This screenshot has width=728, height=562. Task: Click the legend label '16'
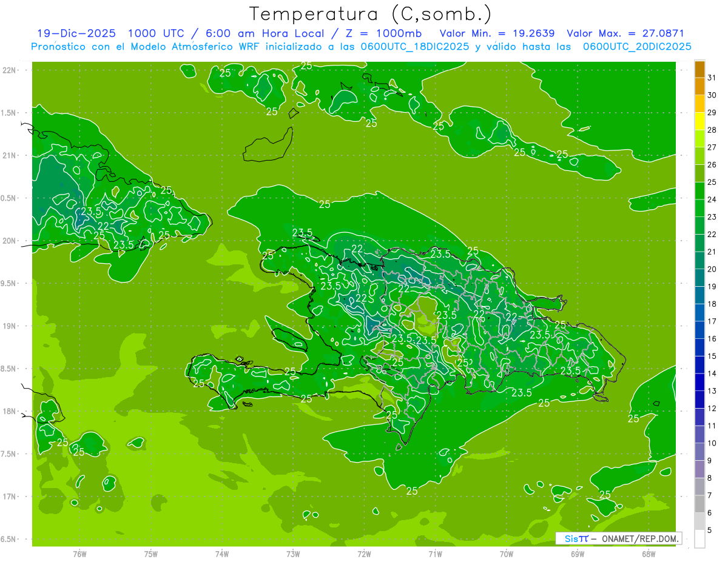(x=712, y=339)
